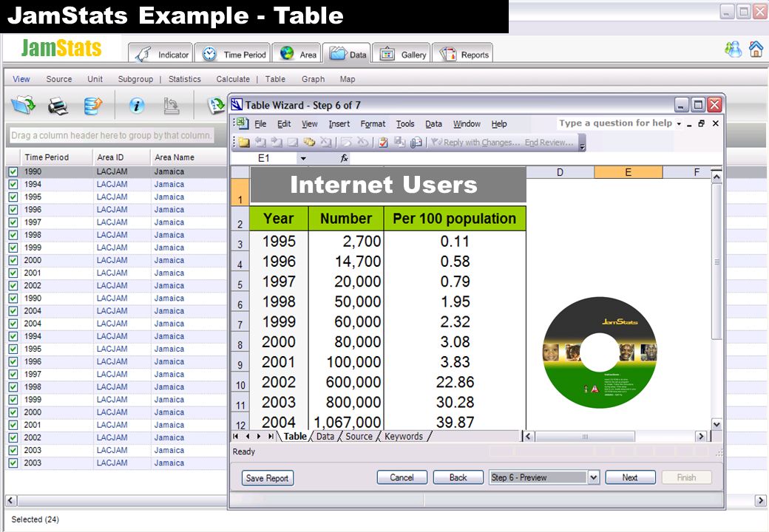The image size is (769, 532).
Task: Open the File menu in Table Wizard
Action: point(260,124)
